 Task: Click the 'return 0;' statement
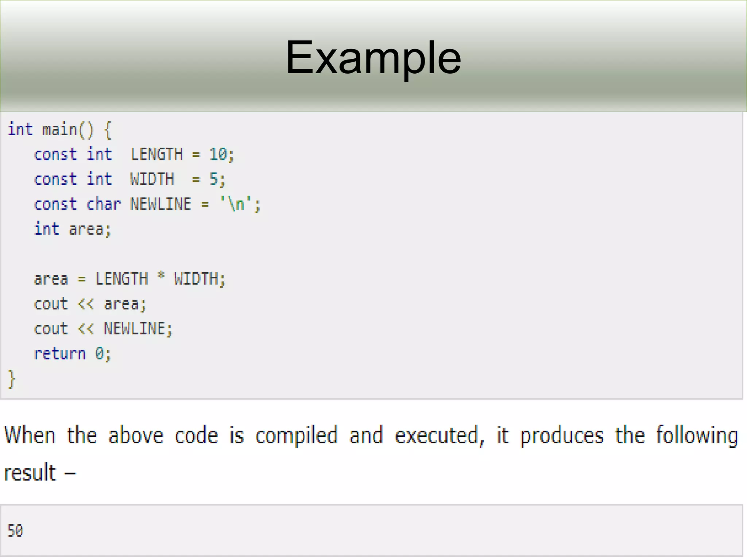pos(72,354)
